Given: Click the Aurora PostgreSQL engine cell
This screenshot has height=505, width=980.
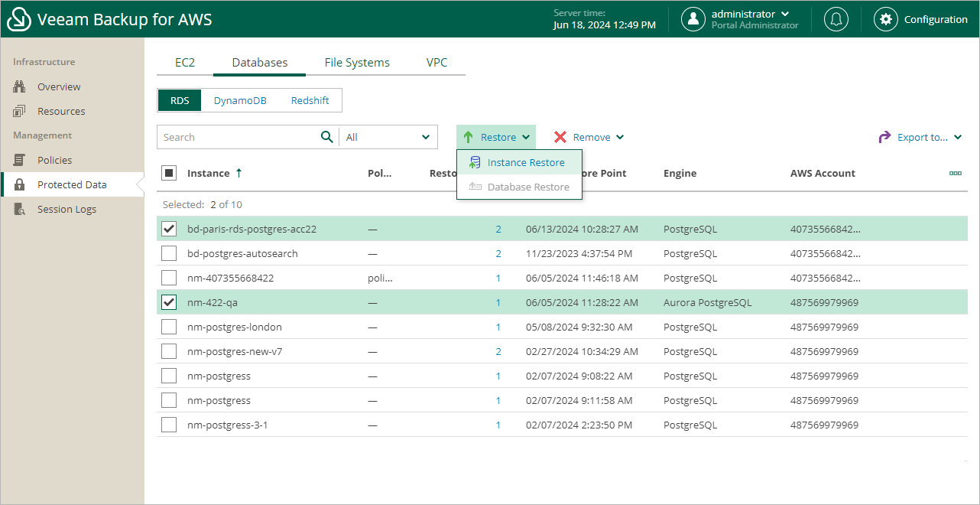Looking at the screenshot, I should pyautogui.click(x=708, y=302).
